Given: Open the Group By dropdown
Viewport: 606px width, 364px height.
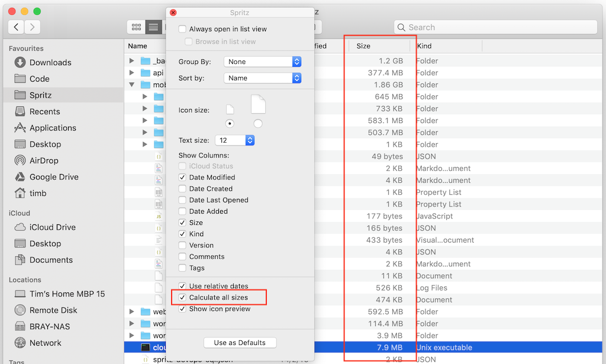Looking at the screenshot, I should pyautogui.click(x=262, y=62).
